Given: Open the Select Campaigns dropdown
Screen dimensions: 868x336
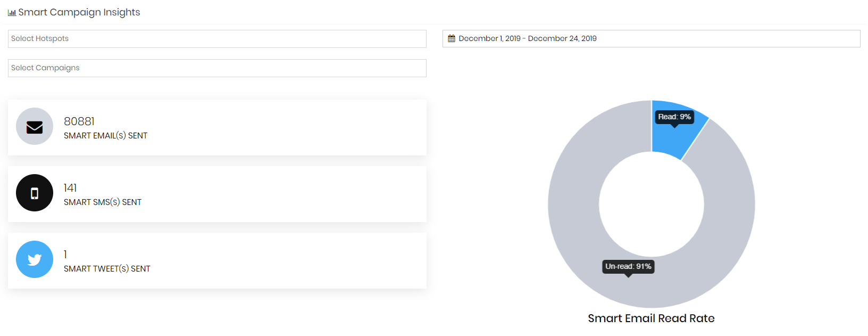Looking at the screenshot, I should pos(217,68).
